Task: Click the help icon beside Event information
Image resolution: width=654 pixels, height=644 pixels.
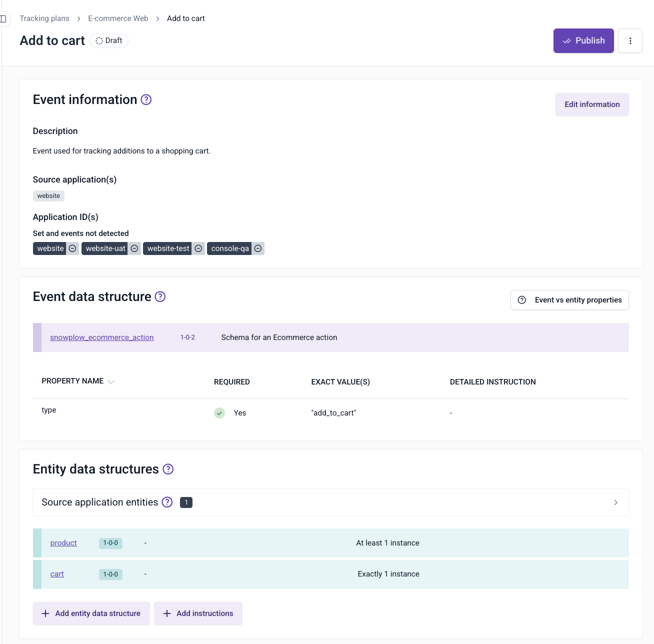Action: (x=146, y=99)
